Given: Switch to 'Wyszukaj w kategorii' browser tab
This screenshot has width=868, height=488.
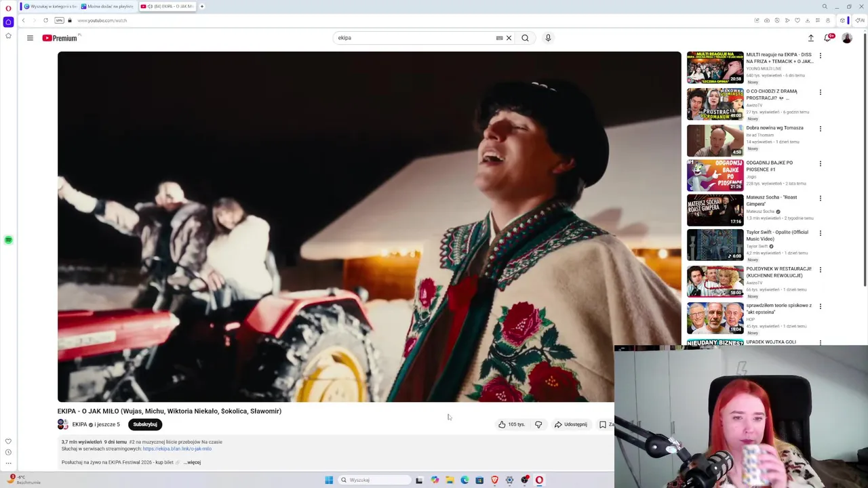Looking at the screenshot, I should tap(50, 6).
